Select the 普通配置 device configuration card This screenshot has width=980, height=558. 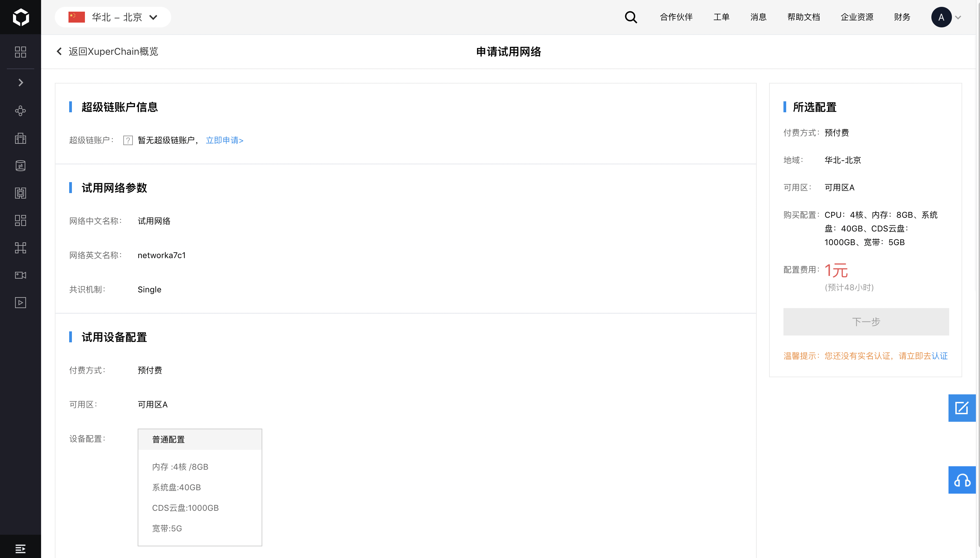(200, 487)
